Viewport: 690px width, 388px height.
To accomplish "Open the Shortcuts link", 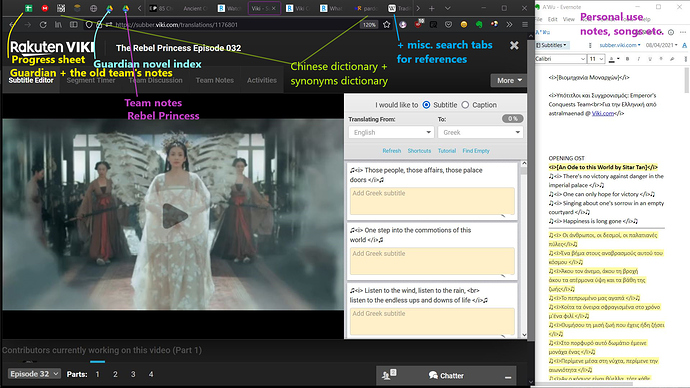I will [x=419, y=150].
